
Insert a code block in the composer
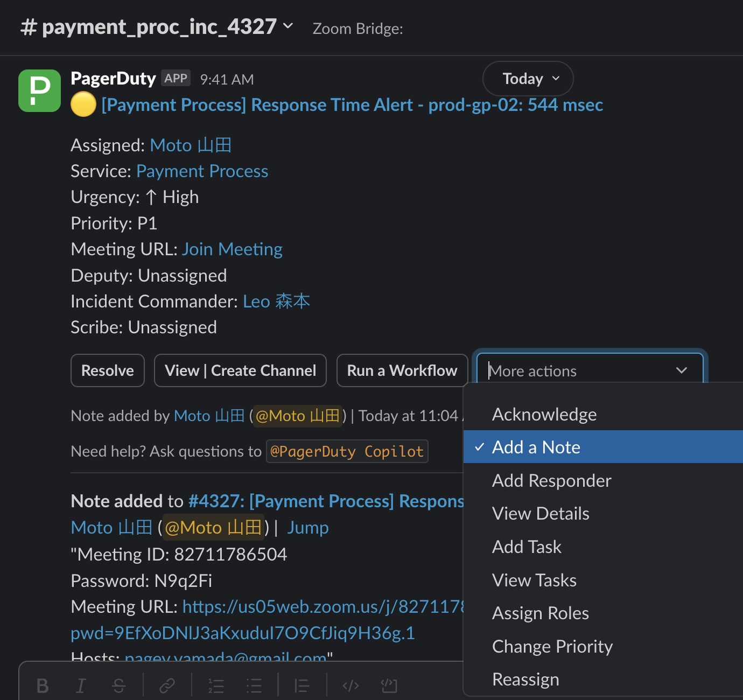pyautogui.click(x=389, y=685)
